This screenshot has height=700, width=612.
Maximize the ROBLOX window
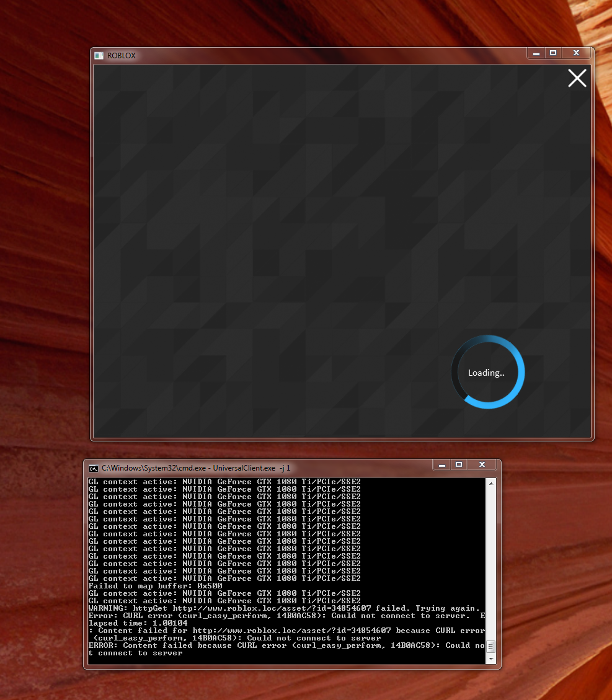point(553,53)
